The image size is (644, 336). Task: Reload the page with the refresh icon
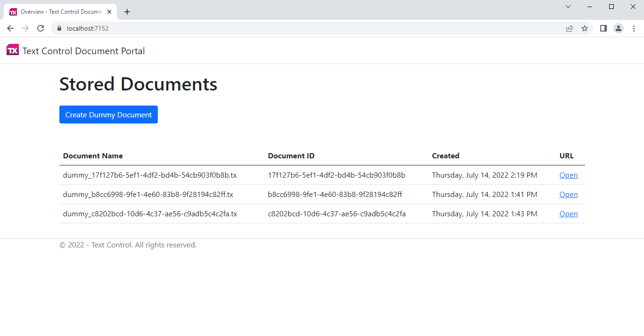click(x=41, y=28)
